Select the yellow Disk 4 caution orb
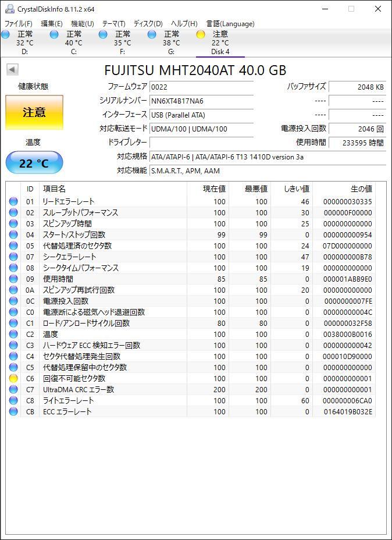 [201, 34]
